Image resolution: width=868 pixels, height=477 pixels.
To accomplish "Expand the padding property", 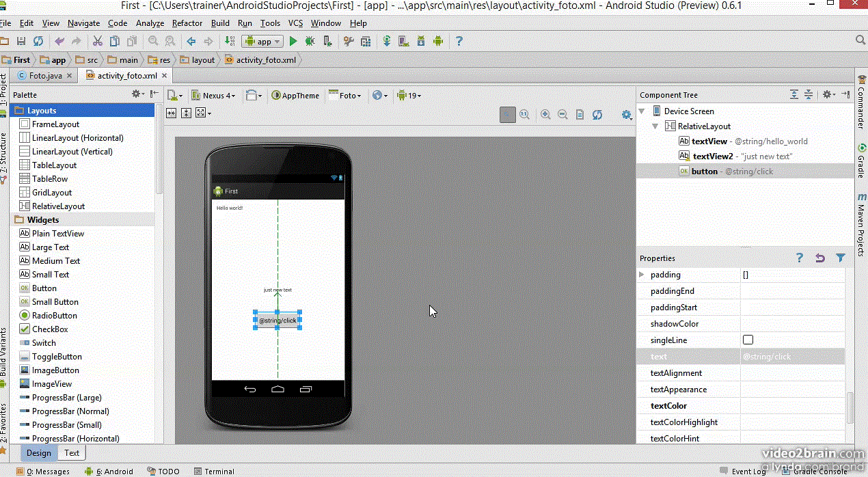I will pyautogui.click(x=642, y=274).
